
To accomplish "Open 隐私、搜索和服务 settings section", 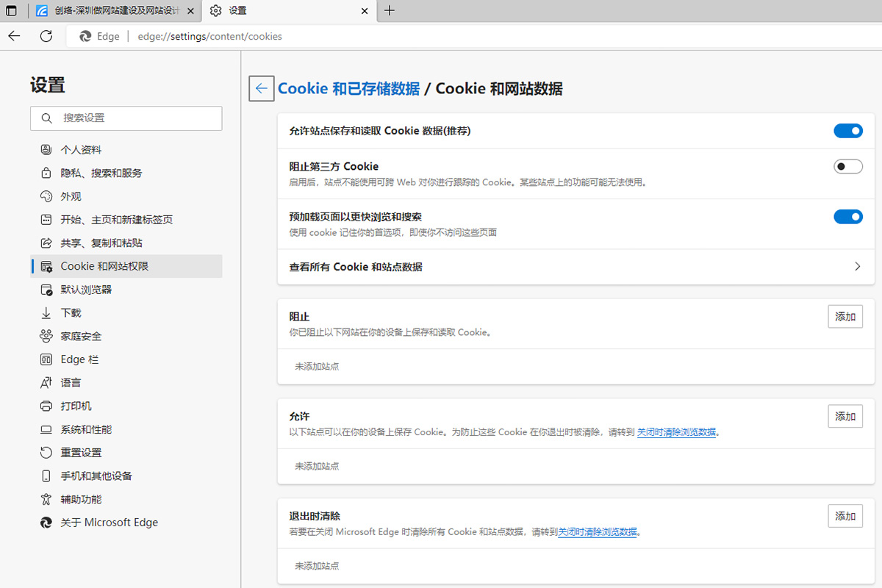I will [x=101, y=173].
